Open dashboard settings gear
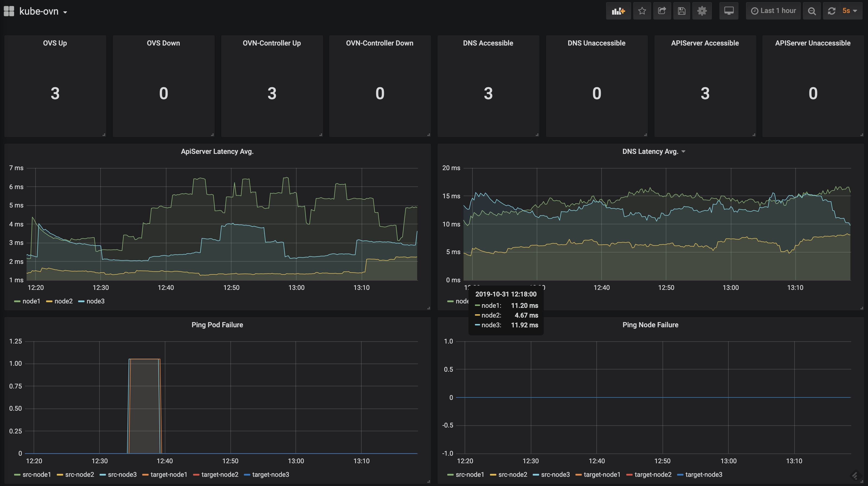This screenshot has width=868, height=486. (702, 11)
